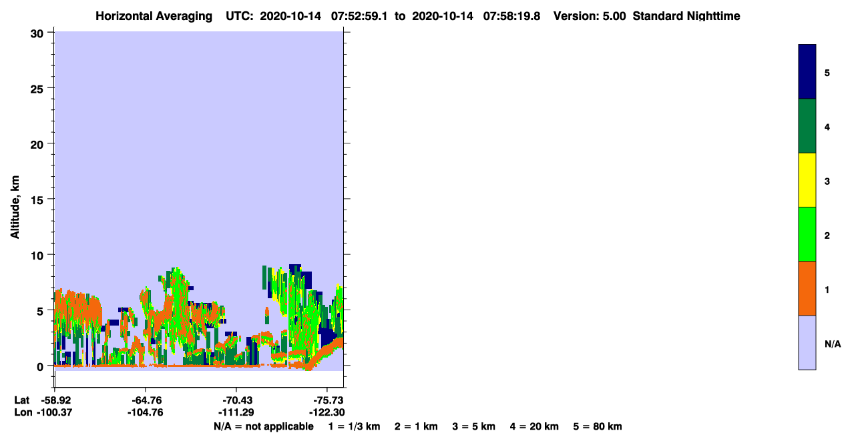
Task: Click latitude value -58.92
Action: click(x=55, y=400)
